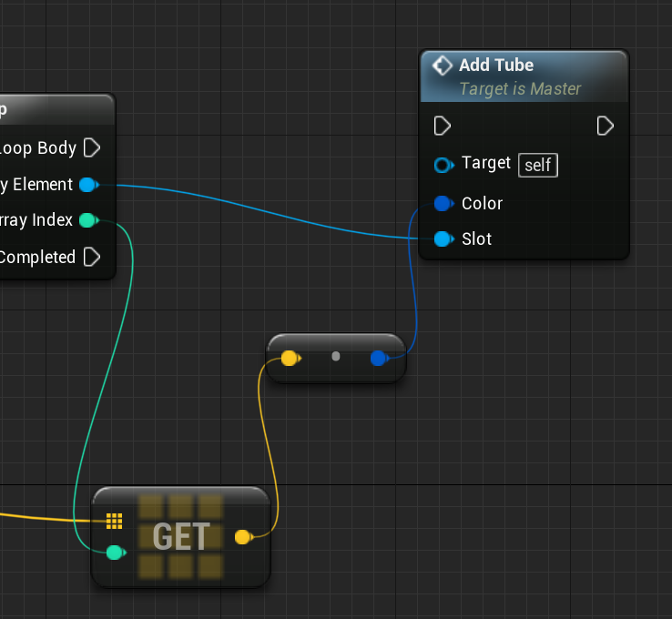The image size is (672, 619).
Task: Click the yellow output pin on GET node
Action: tap(244, 537)
